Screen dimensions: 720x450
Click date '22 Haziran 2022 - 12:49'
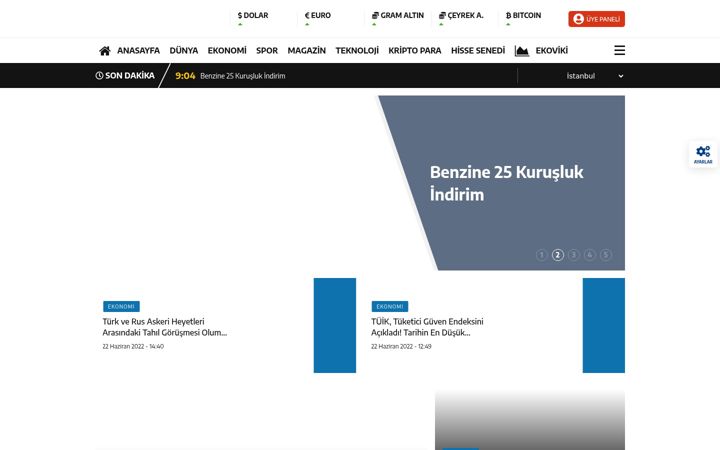pos(401,347)
